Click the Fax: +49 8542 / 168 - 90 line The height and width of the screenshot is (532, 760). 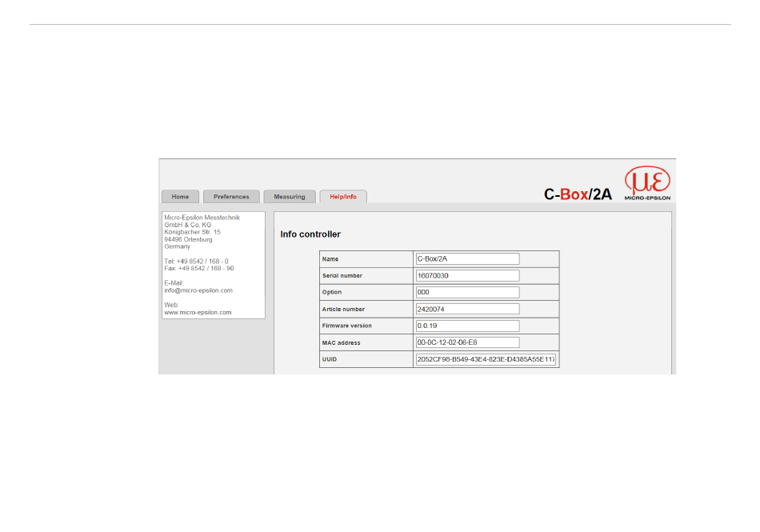[198, 269]
